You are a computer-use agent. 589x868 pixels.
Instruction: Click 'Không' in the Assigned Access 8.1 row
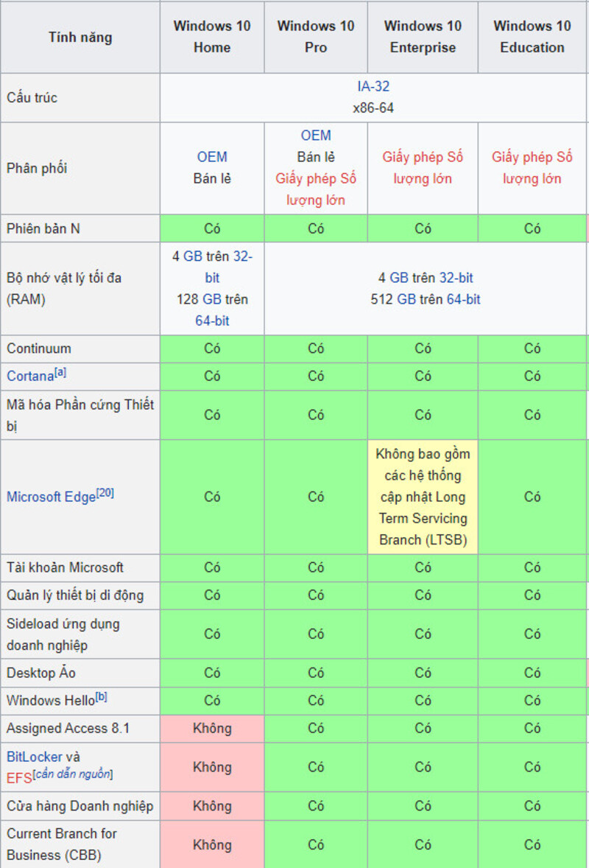click(212, 729)
